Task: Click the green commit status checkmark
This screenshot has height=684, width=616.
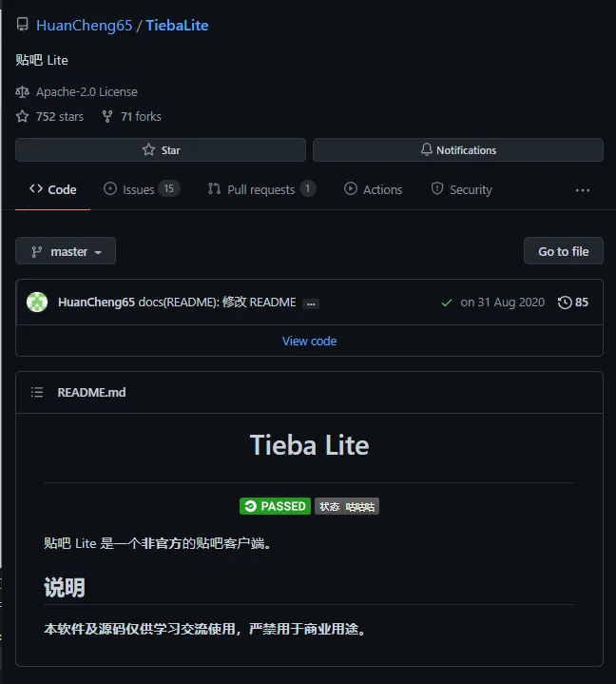Action: 447,303
